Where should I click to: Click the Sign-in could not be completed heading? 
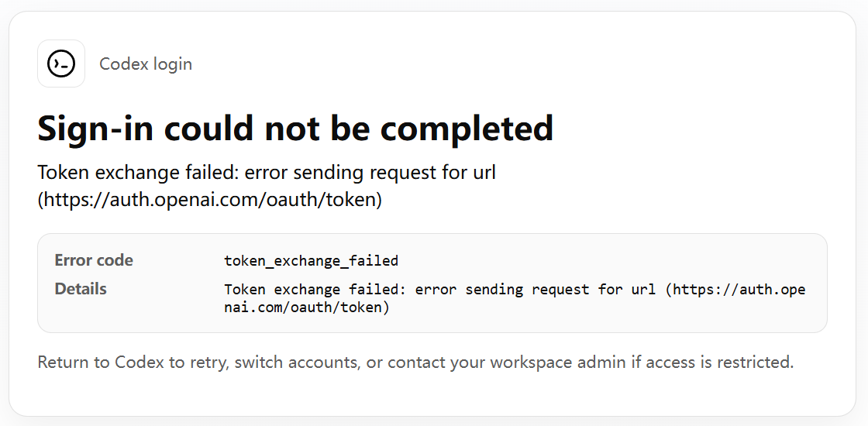point(295,128)
